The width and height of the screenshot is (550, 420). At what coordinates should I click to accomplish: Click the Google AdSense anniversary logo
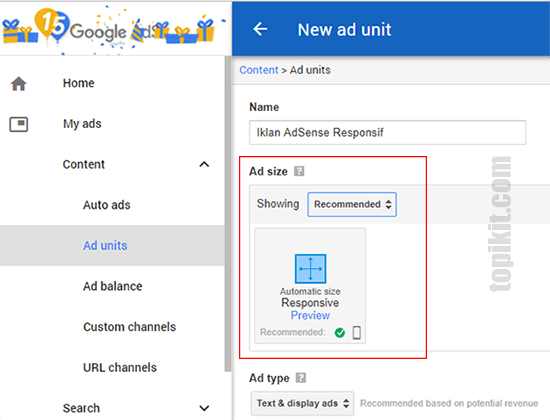pyautogui.click(x=108, y=30)
